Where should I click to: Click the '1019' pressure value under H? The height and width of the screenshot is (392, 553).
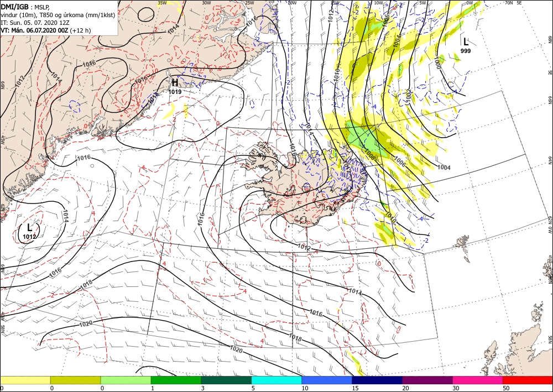[x=175, y=92]
